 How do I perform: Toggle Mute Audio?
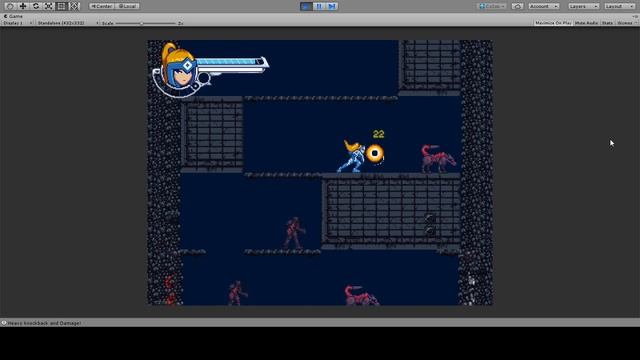586,23
